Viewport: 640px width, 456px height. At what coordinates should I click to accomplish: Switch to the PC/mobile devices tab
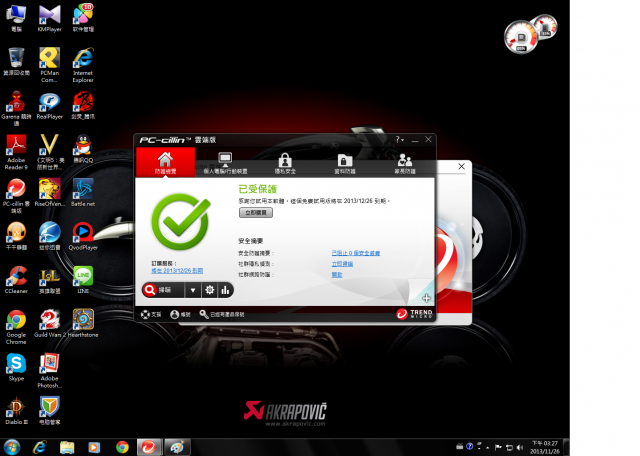[225, 163]
